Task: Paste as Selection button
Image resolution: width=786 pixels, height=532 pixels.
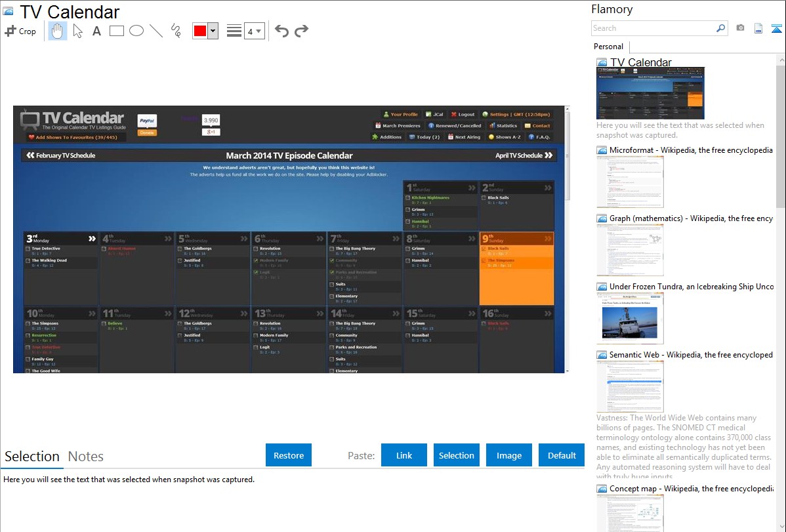Action: [x=456, y=455]
